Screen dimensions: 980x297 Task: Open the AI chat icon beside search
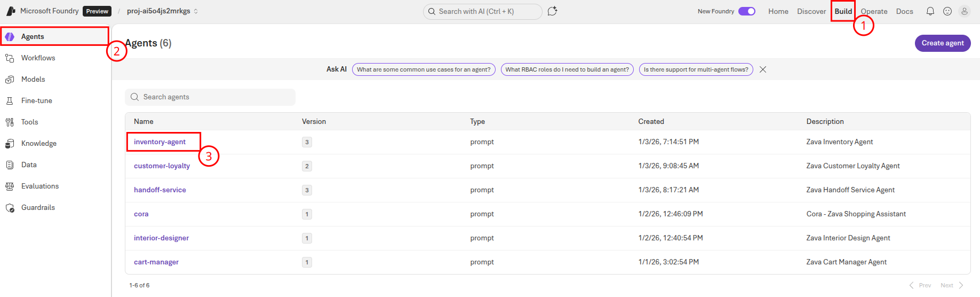[552, 11]
